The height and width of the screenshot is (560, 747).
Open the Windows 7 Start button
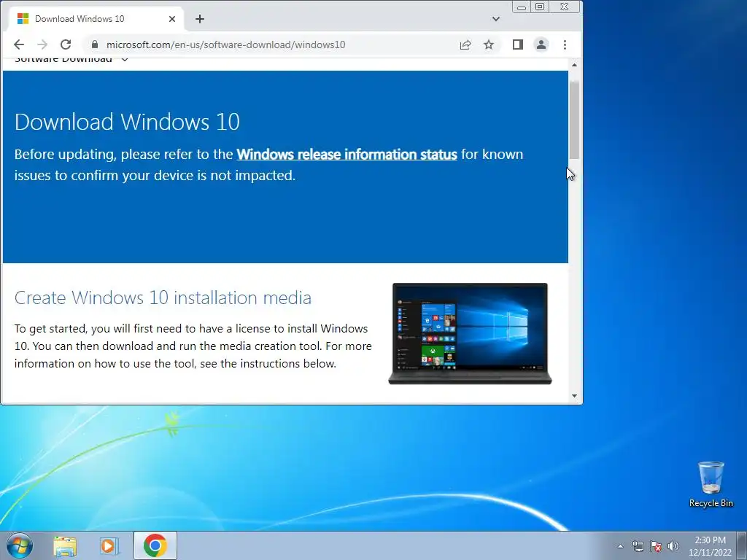tap(20, 545)
